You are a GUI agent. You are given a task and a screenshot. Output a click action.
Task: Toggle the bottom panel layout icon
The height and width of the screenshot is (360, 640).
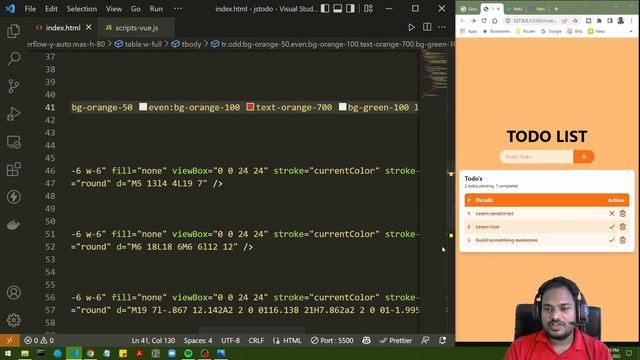tap(338, 9)
